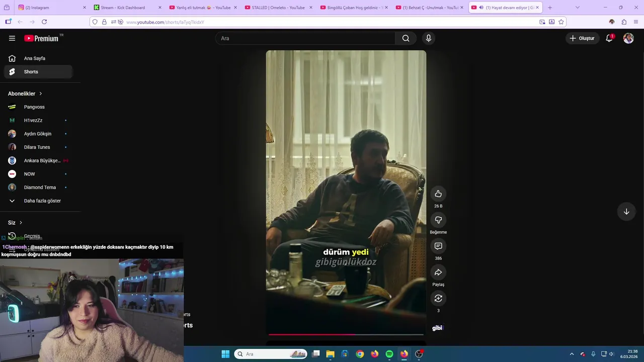644x362 pixels.
Task: Open the H1vezZz subscription channel
Action: [38, 121]
